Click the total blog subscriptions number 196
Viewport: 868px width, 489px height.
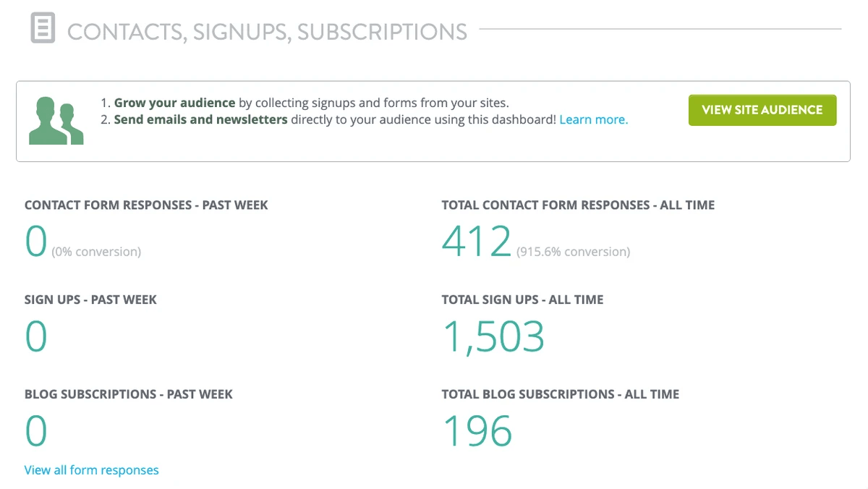tap(478, 430)
